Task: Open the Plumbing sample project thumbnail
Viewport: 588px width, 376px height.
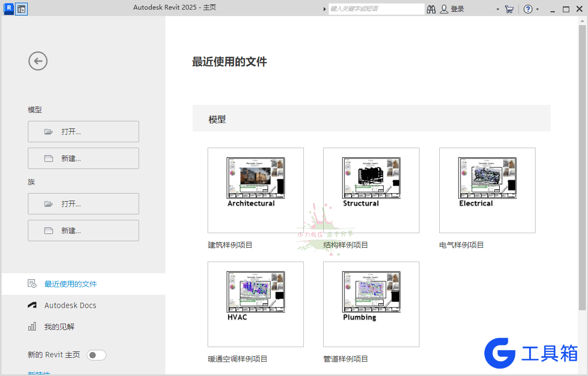Action: (371, 304)
